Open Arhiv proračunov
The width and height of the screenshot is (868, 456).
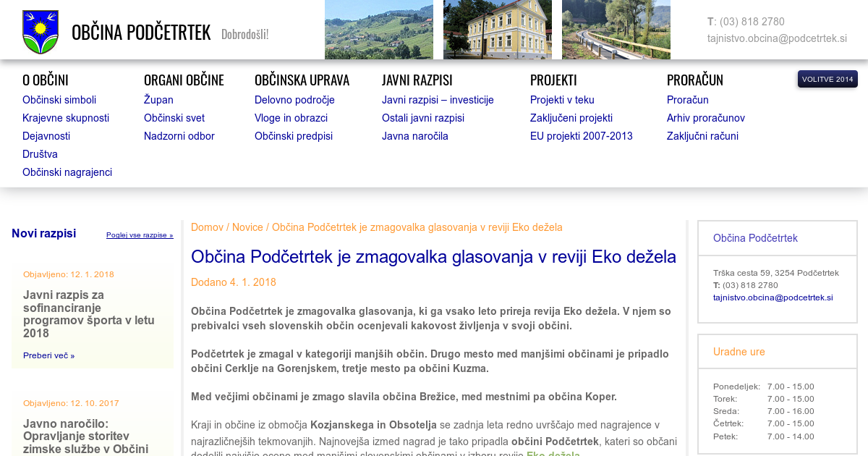click(x=705, y=118)
